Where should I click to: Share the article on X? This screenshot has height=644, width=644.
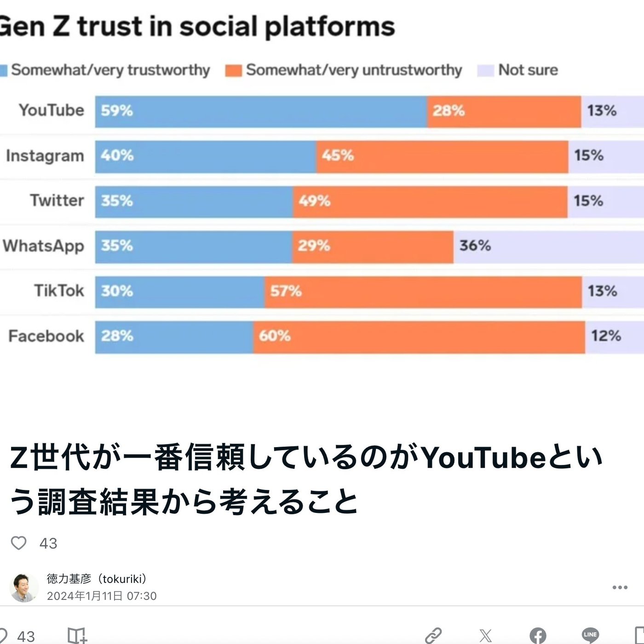[x=485, y=635]
